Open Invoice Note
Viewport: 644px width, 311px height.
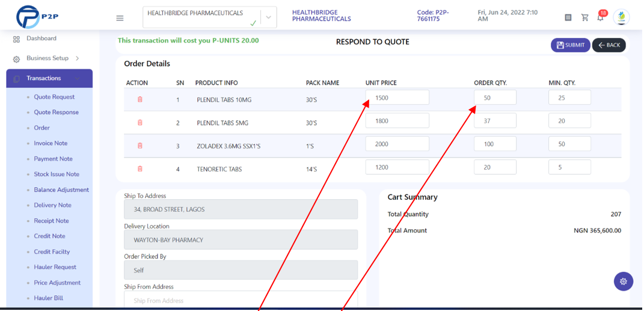[x=51, y=143]
